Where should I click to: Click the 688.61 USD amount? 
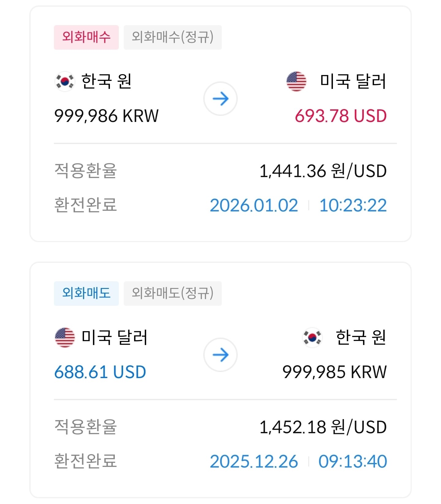click(100, 372)
